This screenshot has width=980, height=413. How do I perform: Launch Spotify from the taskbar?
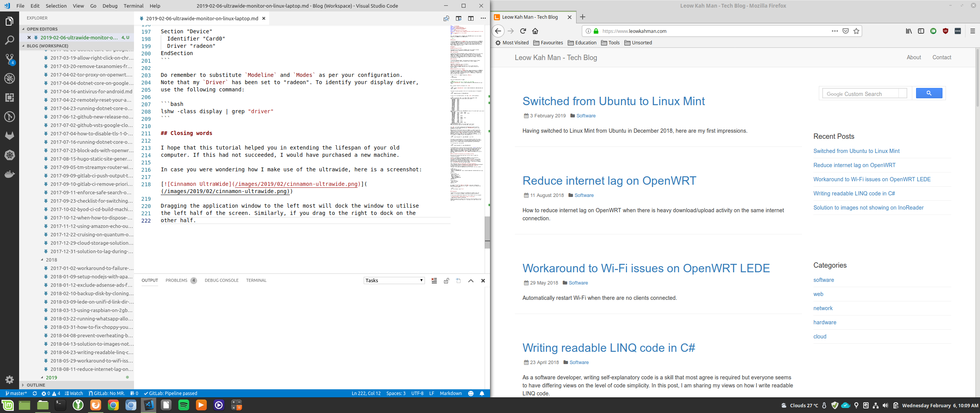click(184, 405)
